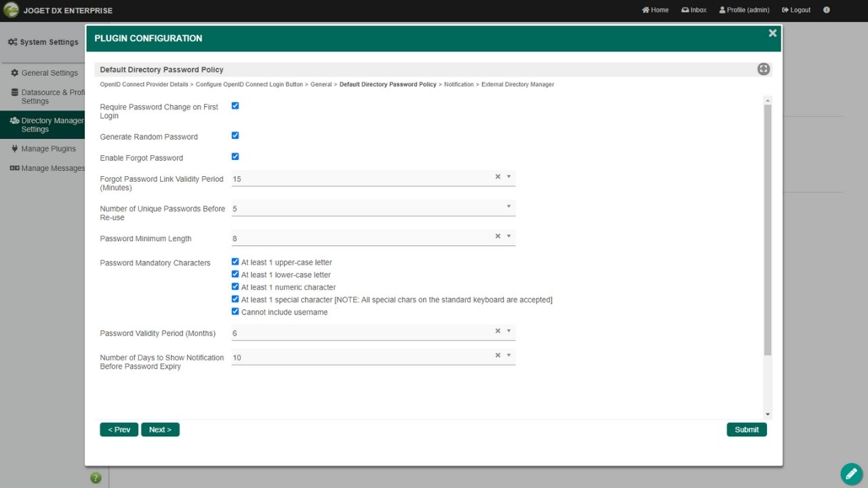Viewport: 868px width, 488px height.
Task: Clear Forgot Password Link Validity value
Action: (498, 176)
